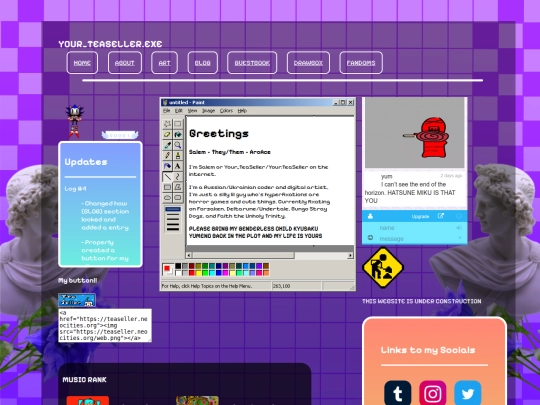The height and width of the screenshot is (405, 540).
Task: Open the Colors menu in Paint
Action: 226,111
